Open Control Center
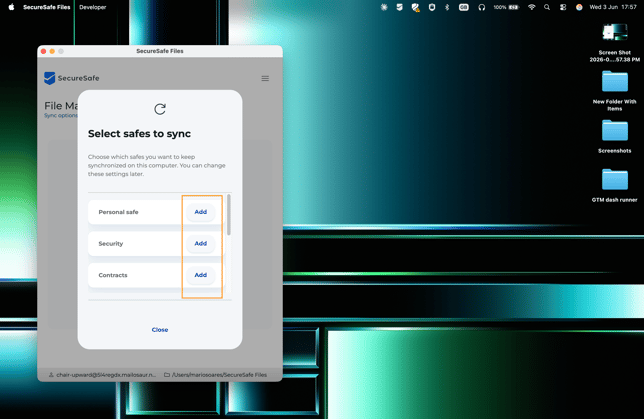Screen dimensions: 644x419 (563, 7)
